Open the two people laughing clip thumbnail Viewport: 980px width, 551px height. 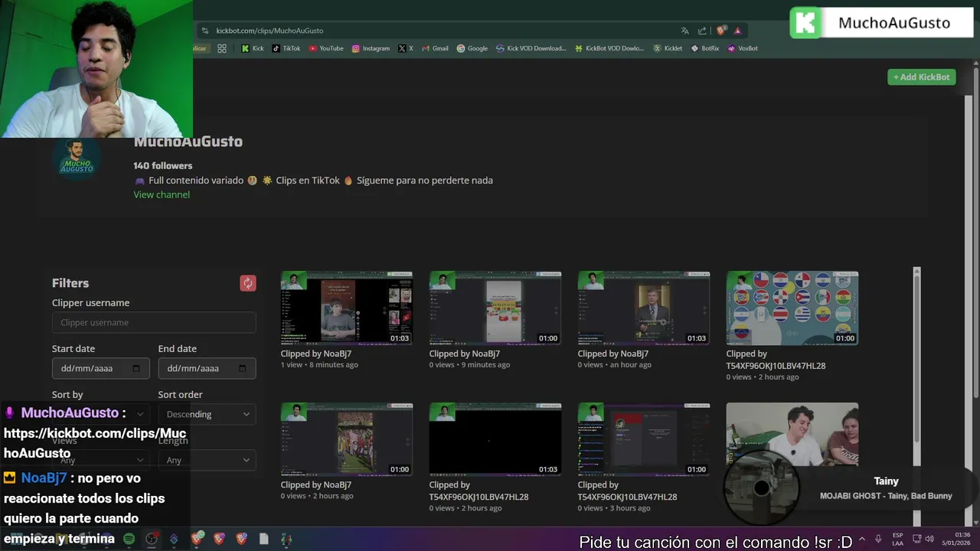pos(792,432)
